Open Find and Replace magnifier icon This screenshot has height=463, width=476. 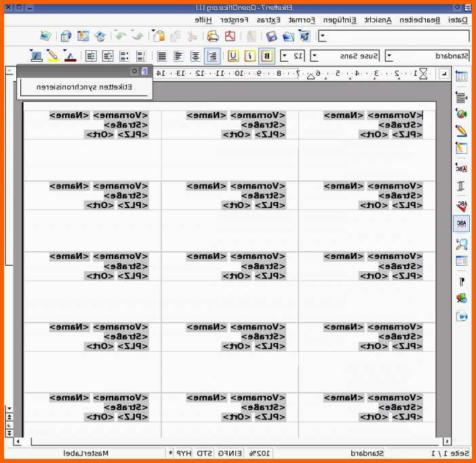click(462, 243)
